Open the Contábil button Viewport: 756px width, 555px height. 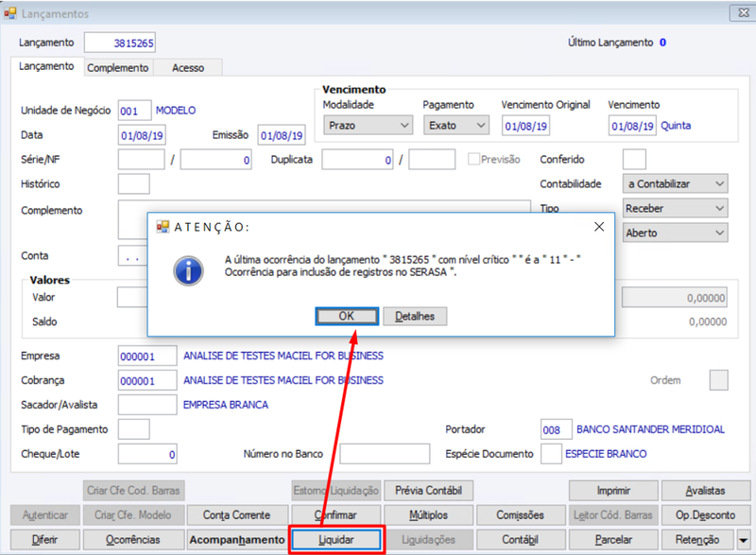tap(521, 540)
